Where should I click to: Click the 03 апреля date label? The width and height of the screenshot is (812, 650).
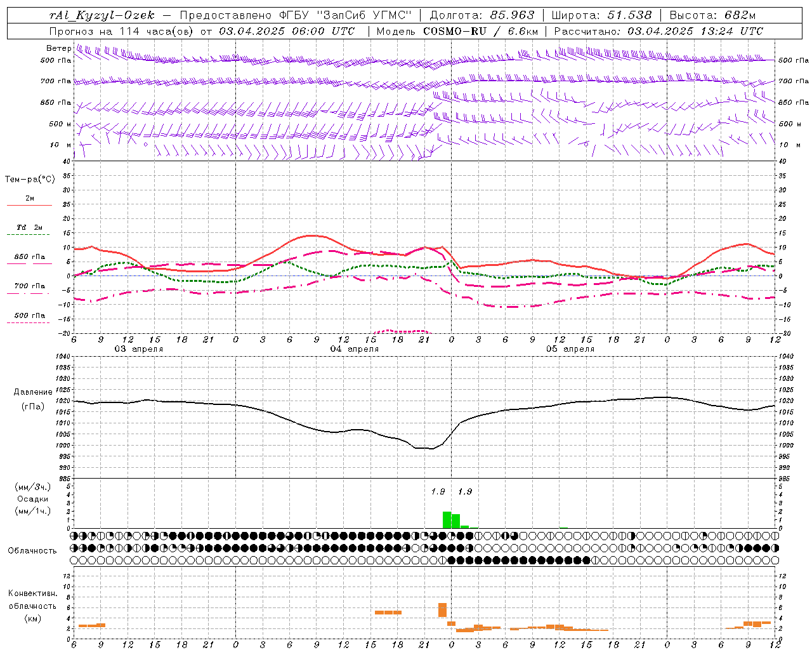[x=138, y=349]
